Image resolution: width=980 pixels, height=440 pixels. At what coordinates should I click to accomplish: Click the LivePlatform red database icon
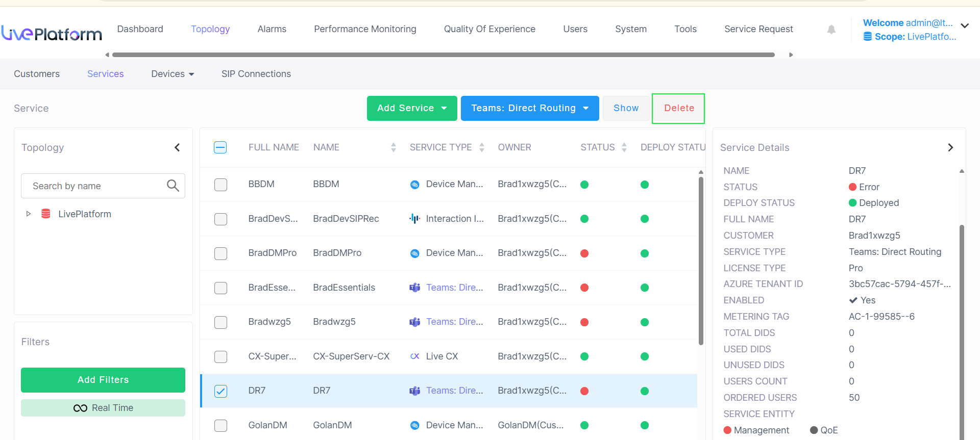[x=46, y=214]
